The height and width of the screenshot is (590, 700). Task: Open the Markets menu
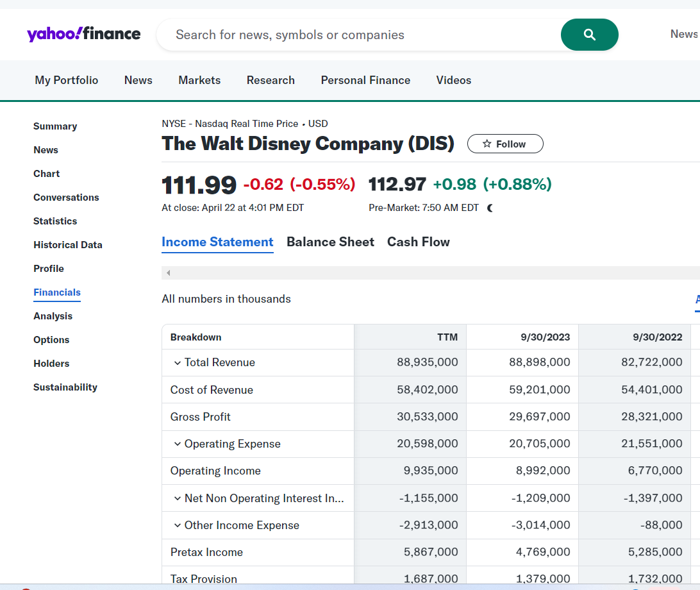point(199,80)
